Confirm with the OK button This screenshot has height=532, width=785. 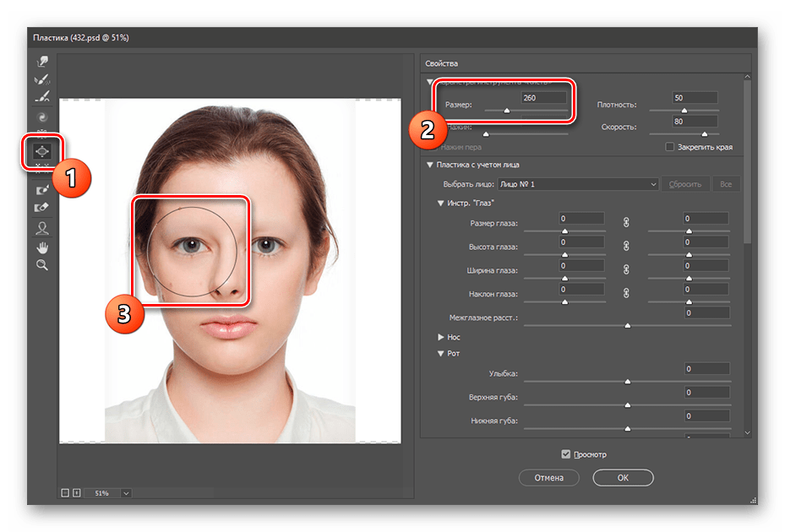pyautogui.click(x=623, y=477)
